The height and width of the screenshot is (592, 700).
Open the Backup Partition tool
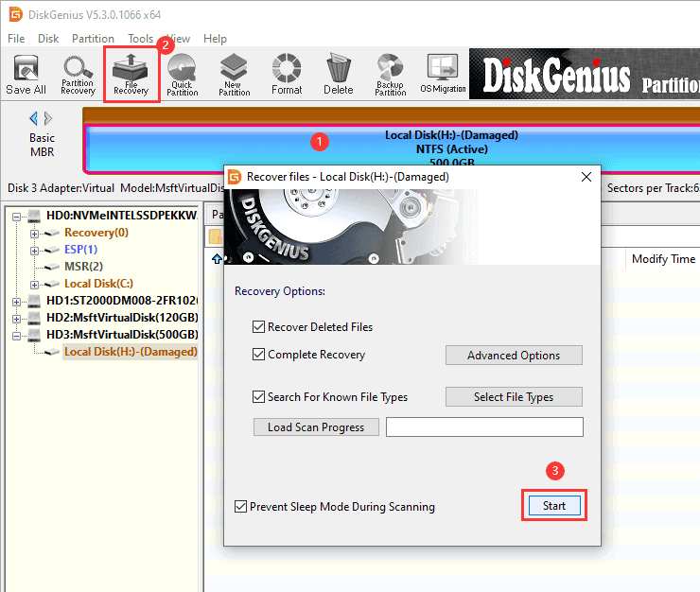390,75
